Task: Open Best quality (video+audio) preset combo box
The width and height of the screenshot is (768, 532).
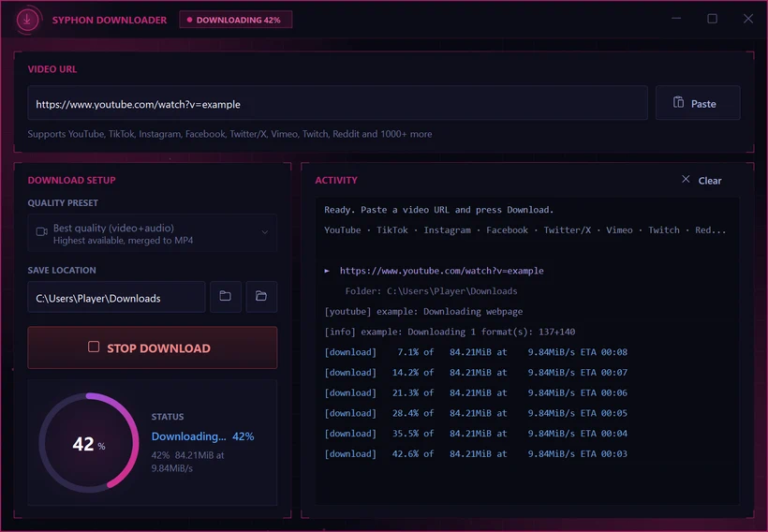Action: pos(153,233)
